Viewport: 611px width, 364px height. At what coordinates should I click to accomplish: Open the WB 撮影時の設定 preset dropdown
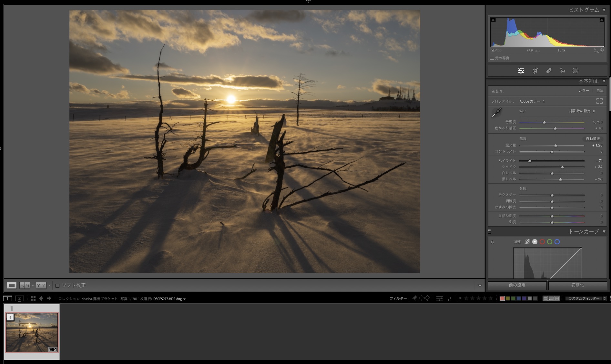click(x=582, y=111)
